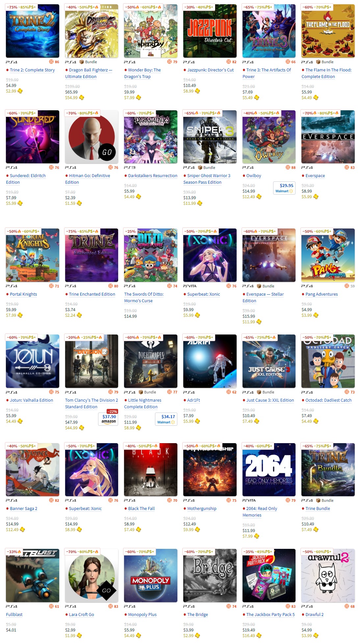
Task: Click PS Plus icon next to Jazzpunk $8.99 price
Action: [197, 91]
